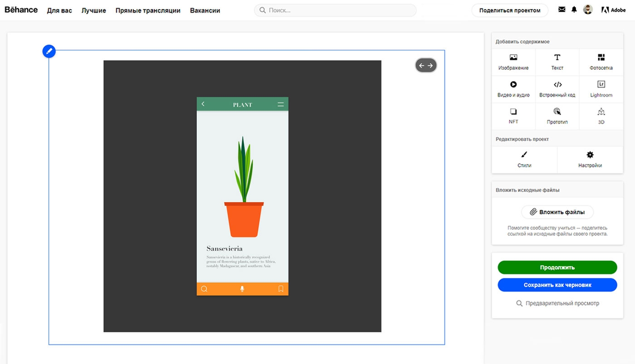Add Lightroom content

601,89
